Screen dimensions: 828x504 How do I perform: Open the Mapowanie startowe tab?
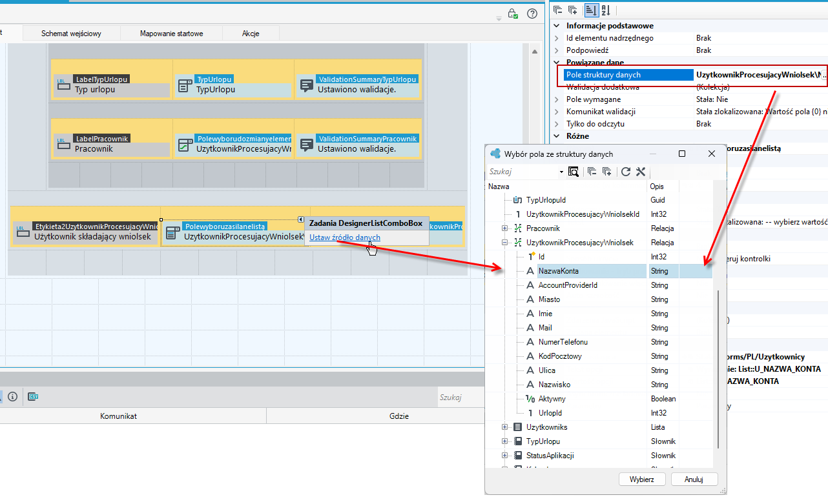pyautogui.click(x=172, y=34)
